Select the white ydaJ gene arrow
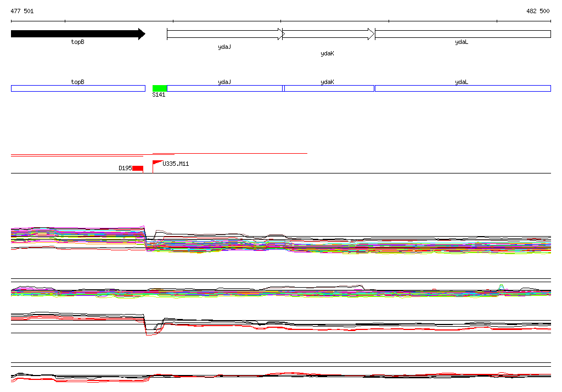562x392 pixels. point(226,34)
